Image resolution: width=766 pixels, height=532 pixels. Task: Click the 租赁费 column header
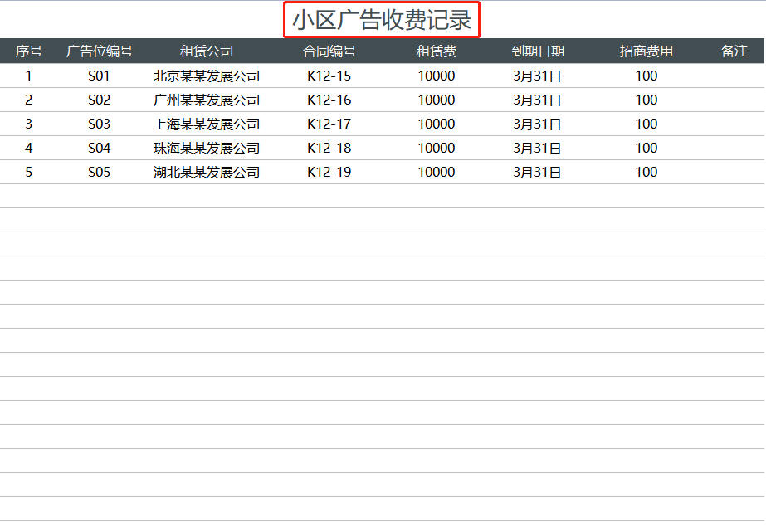click(x=437, y=51)
